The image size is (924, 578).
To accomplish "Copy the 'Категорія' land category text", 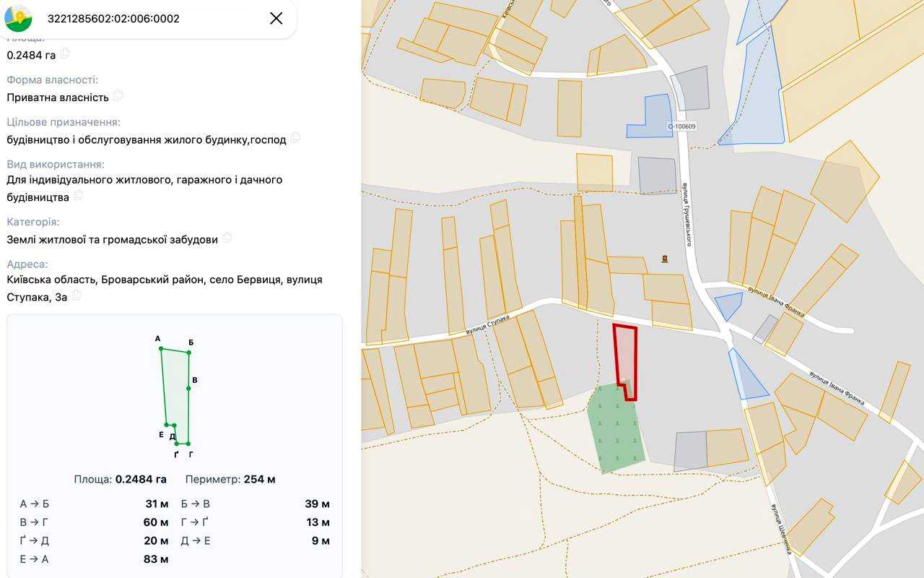I will (x=227, y=237).
